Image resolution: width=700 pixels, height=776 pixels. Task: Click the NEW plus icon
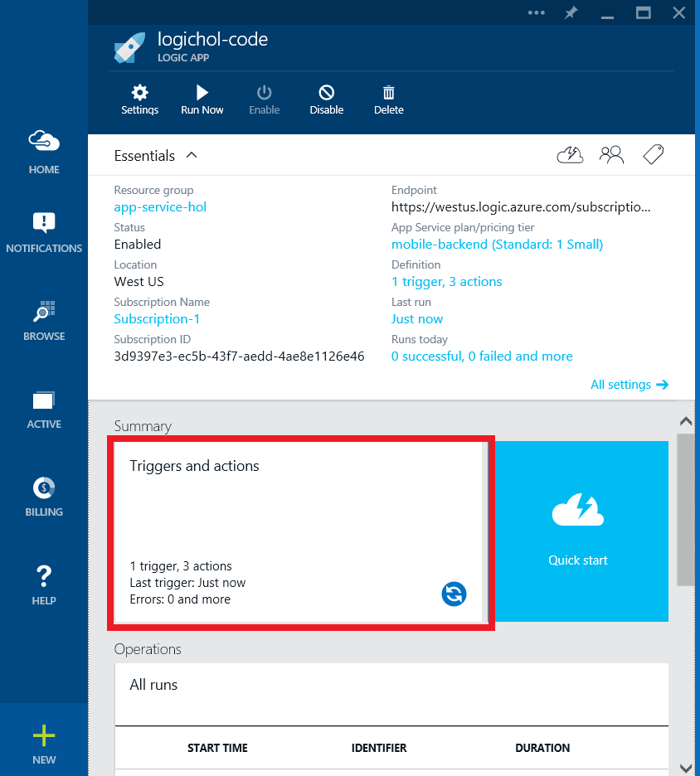pyautogui.click(x=44, y=735)
